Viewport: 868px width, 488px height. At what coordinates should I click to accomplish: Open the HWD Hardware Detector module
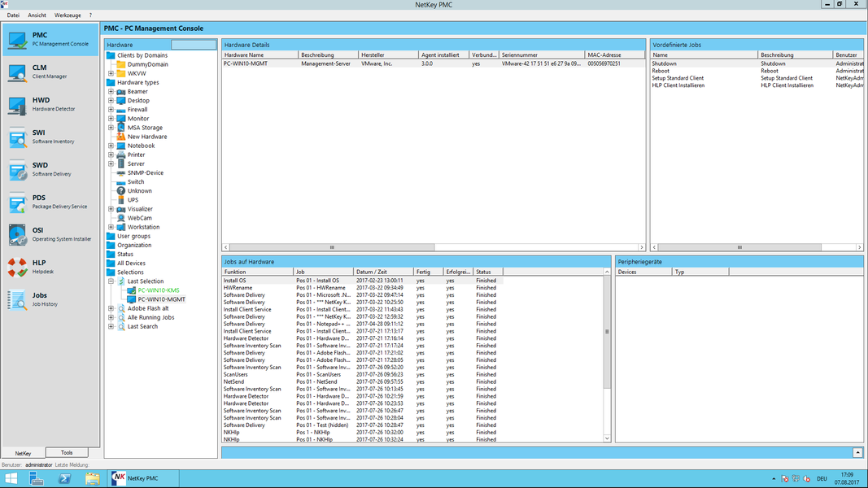pos(37,104)
